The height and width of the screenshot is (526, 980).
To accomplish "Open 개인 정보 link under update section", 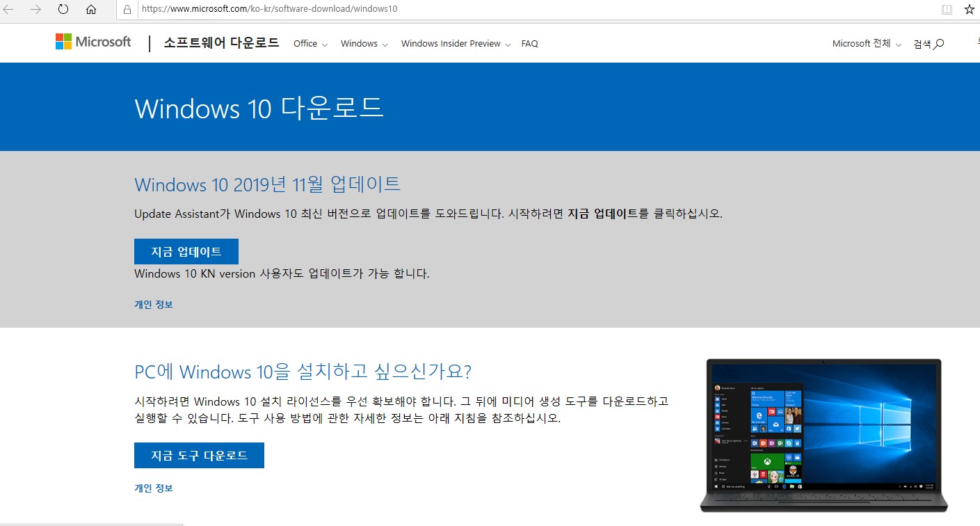I will (x=153, y=304).
